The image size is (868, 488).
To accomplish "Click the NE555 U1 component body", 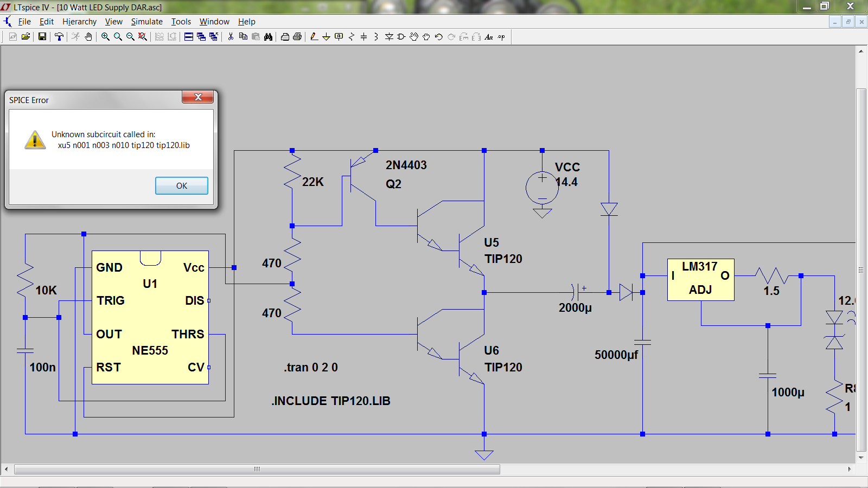I will pos(150,318).
